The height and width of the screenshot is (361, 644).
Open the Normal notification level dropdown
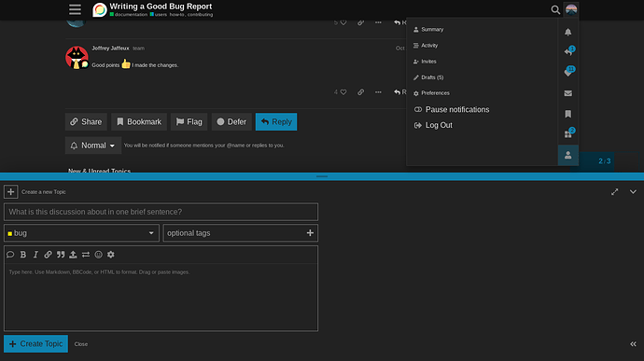pyautogui.click(x=93, y=146)
